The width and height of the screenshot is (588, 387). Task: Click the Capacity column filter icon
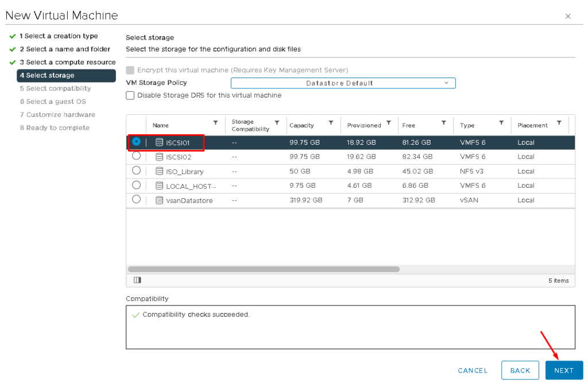pos(331,123)
